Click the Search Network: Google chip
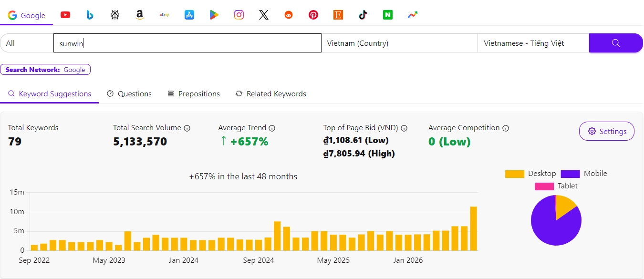The image size is (644, 279). coord(45,70)
